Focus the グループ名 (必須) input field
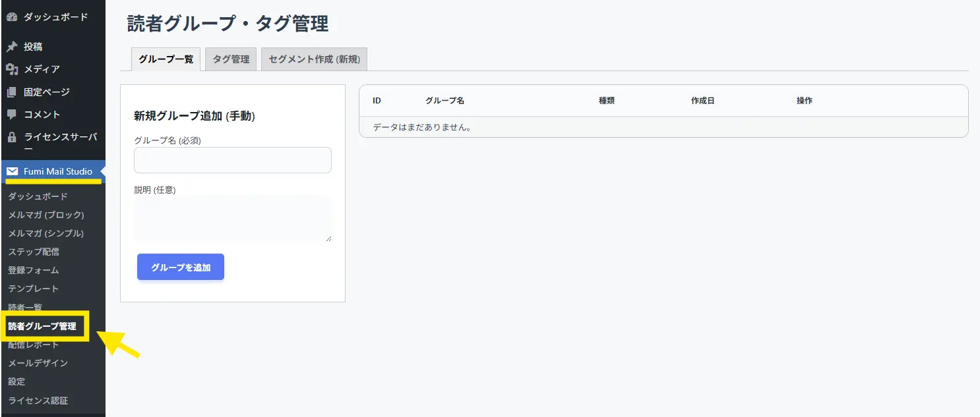 click(x=232, y=160)
